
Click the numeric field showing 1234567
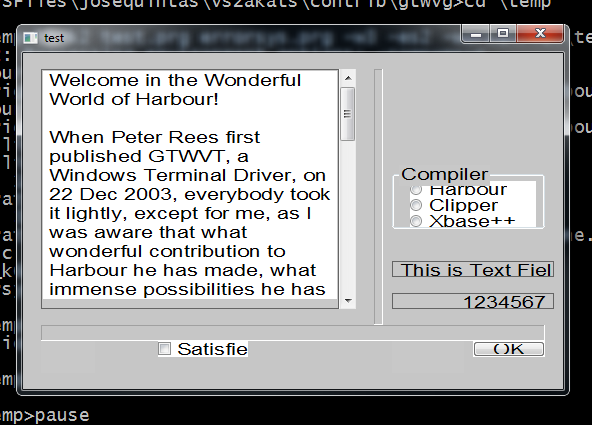point(473,301)
